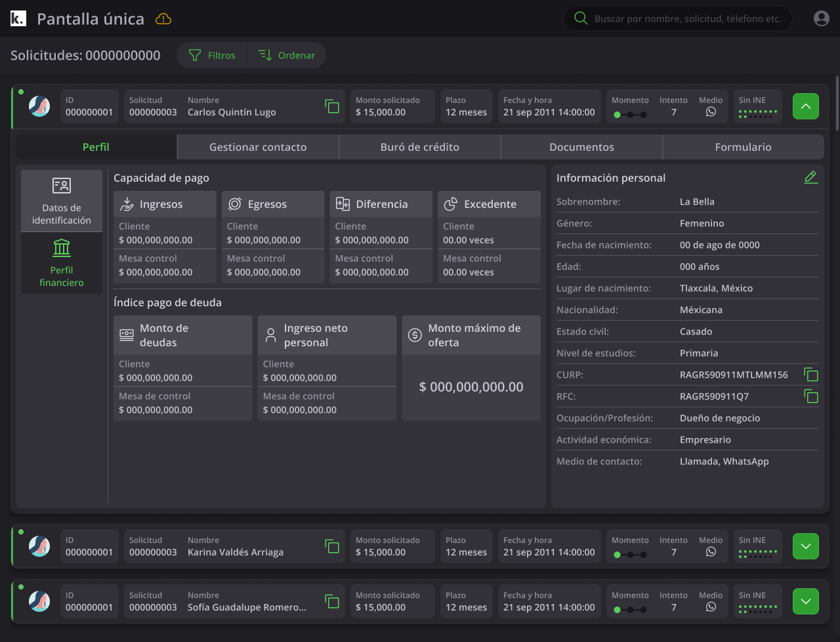Screen dimensions: 840x642
Task: Click Ocupación value Dueño de negocio
Action: coord(720,418)
